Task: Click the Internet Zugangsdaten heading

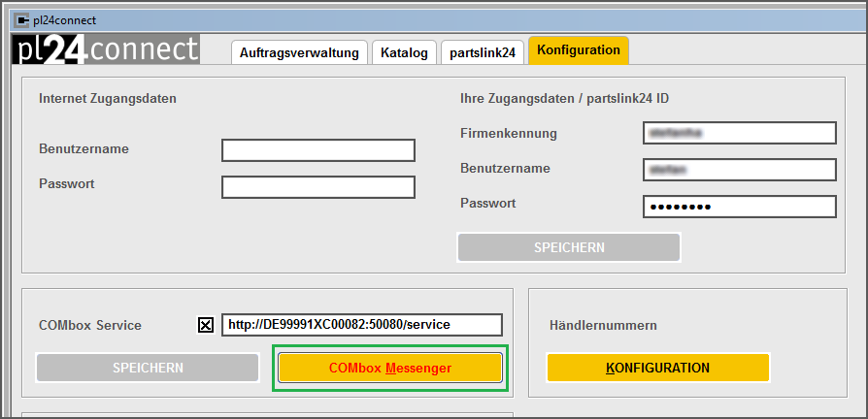Action: (x=108, y=98)
